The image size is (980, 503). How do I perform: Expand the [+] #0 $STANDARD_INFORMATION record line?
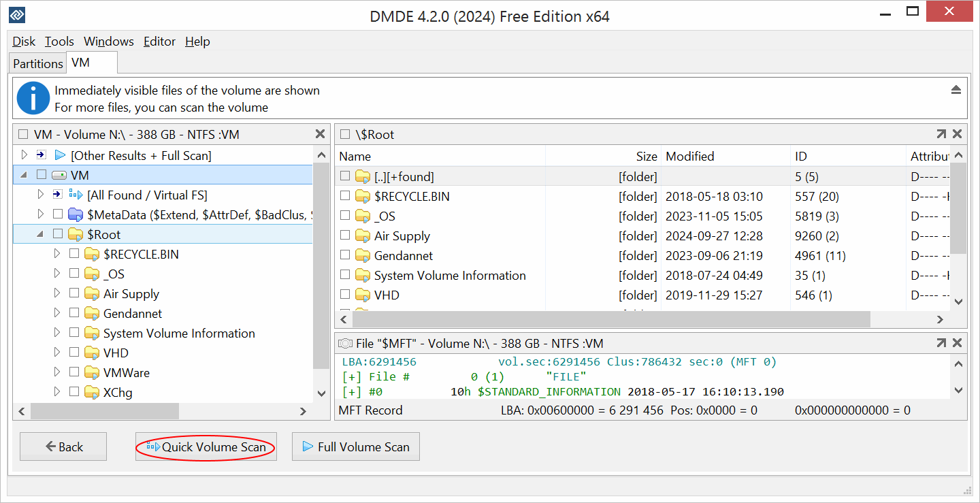point(352,392)
